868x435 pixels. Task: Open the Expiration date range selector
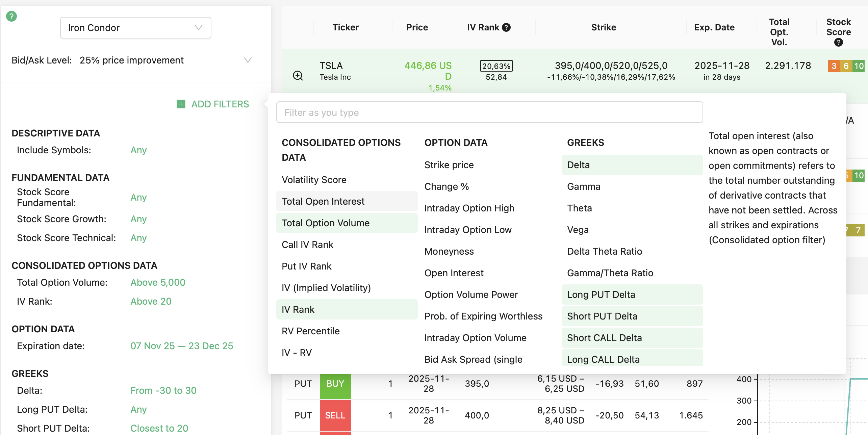[182, 346]
